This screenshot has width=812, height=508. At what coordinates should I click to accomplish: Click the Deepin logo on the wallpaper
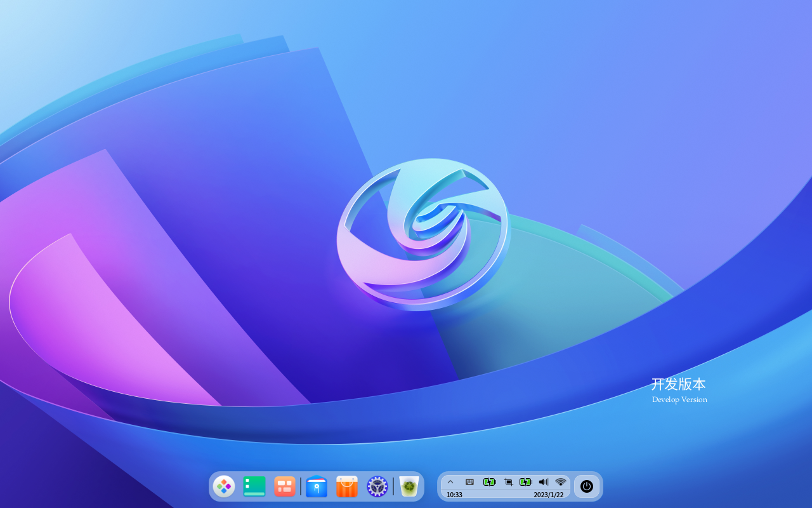[424, 234]
